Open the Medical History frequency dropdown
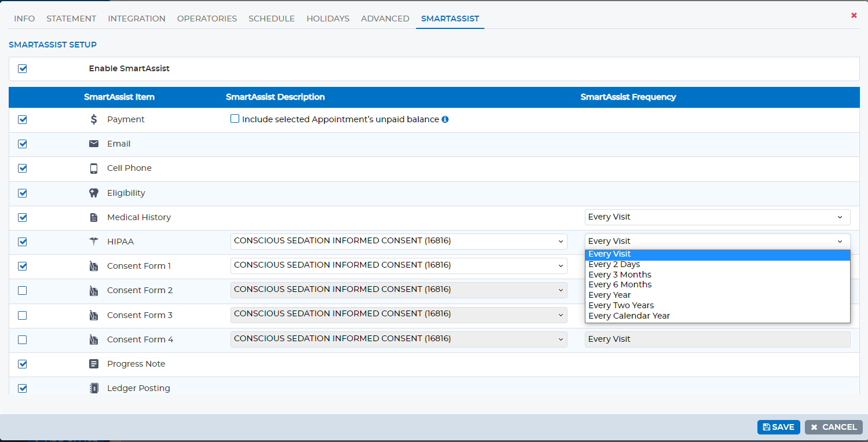 [x=717, y=217]
